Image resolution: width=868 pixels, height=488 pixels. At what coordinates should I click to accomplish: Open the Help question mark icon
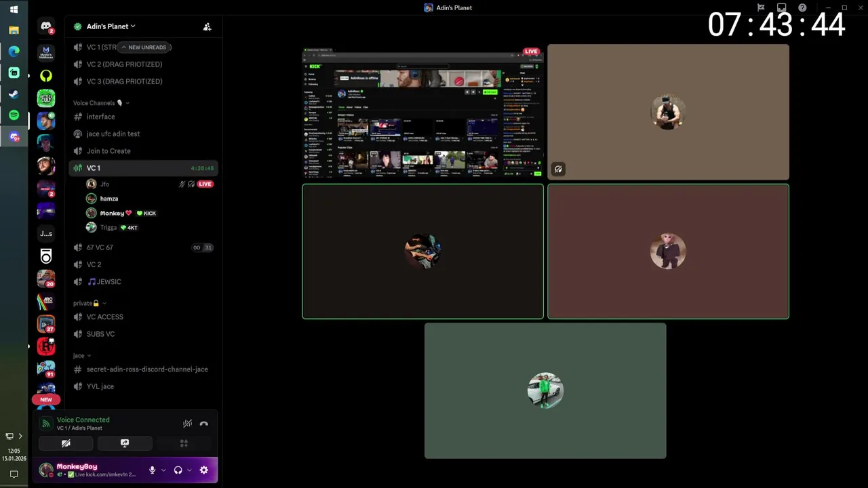802,7
